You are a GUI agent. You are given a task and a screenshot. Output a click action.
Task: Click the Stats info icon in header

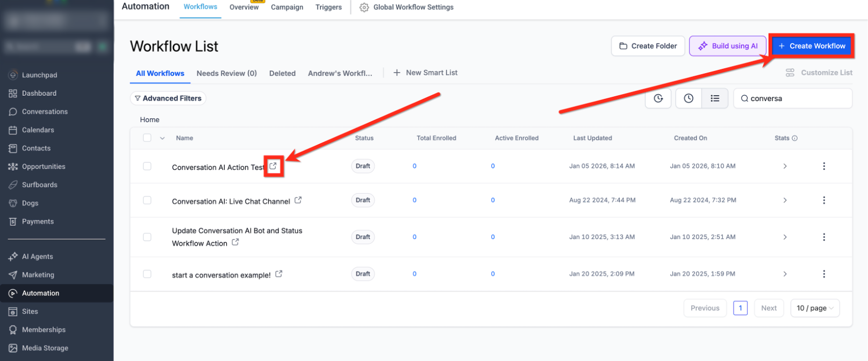[x=795, y=138]
